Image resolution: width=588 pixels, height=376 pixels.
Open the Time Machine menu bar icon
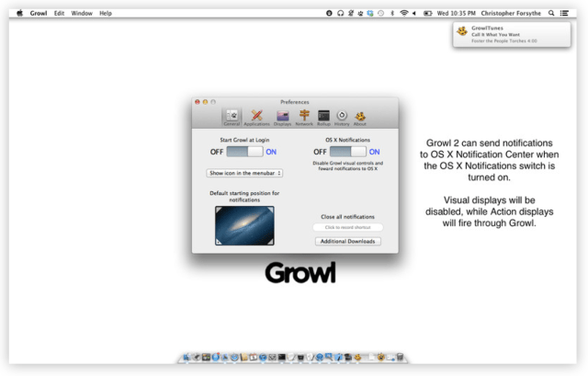pos(380,13)
